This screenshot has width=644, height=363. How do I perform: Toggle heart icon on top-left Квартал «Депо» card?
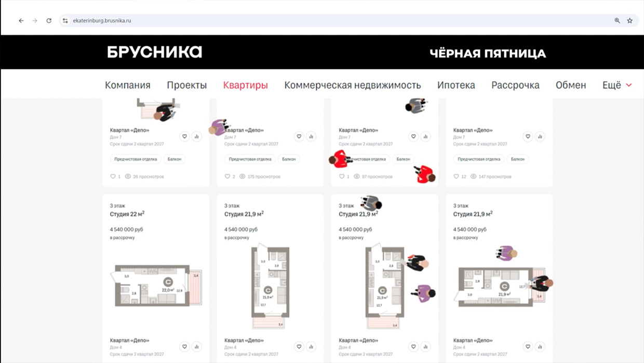point(184,136)
